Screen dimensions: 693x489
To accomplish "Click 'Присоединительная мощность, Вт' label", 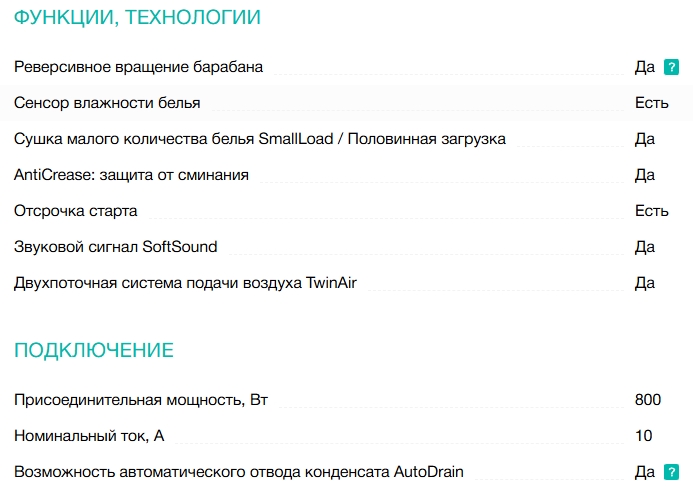I will click(x=141, y=400).
